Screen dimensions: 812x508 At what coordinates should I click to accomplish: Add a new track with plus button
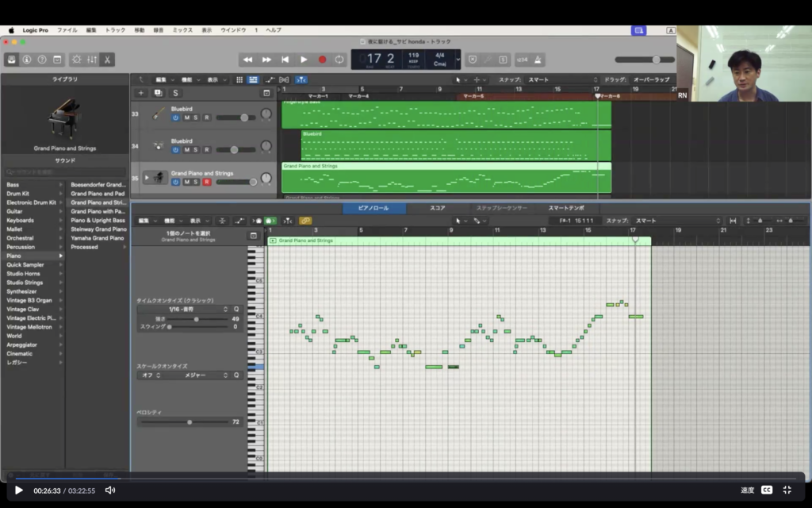(x=141, y=93)
